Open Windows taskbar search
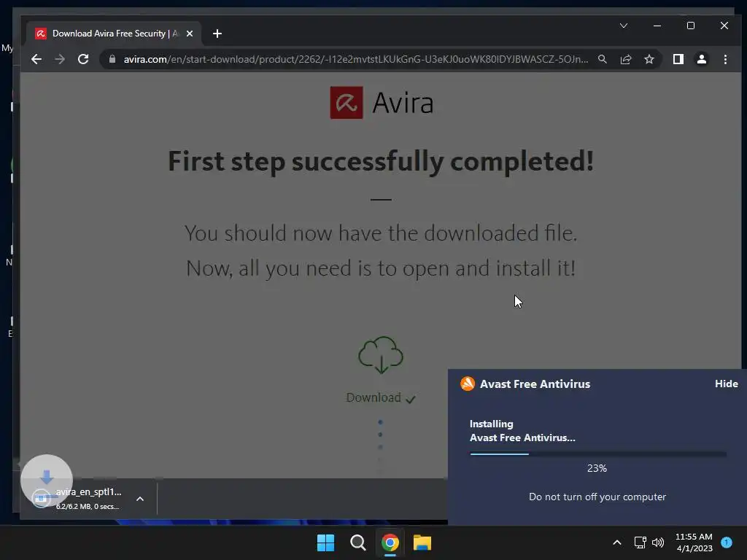The width and height of the screenshot is (747, 560). tap(357, 542)
